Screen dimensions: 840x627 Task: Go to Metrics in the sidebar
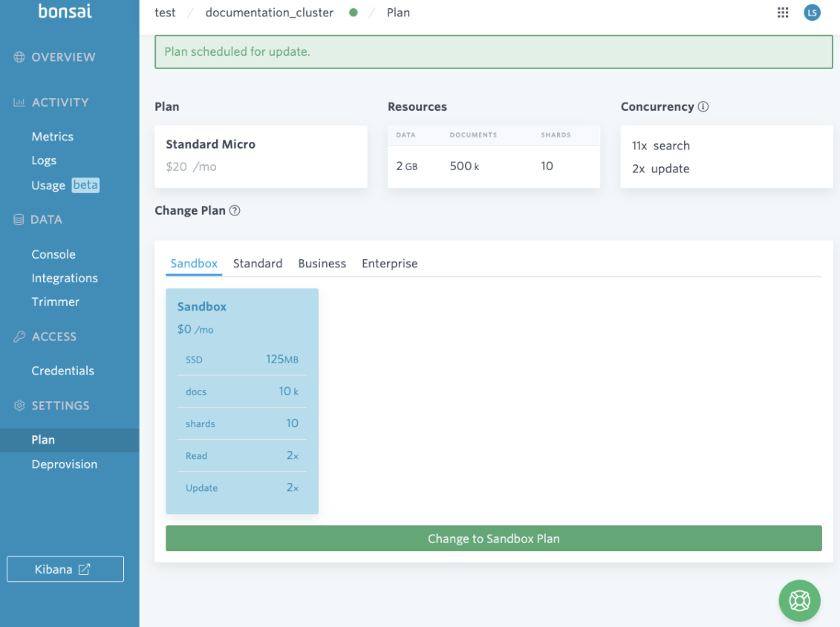pos(52,137)
